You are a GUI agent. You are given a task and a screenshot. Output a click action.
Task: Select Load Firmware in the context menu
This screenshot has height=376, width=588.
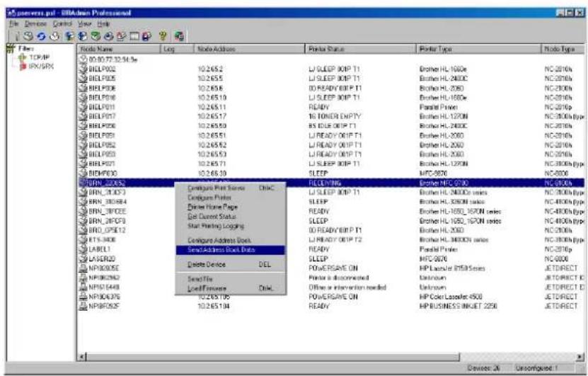pyautogui.click(x=230, y=288)
